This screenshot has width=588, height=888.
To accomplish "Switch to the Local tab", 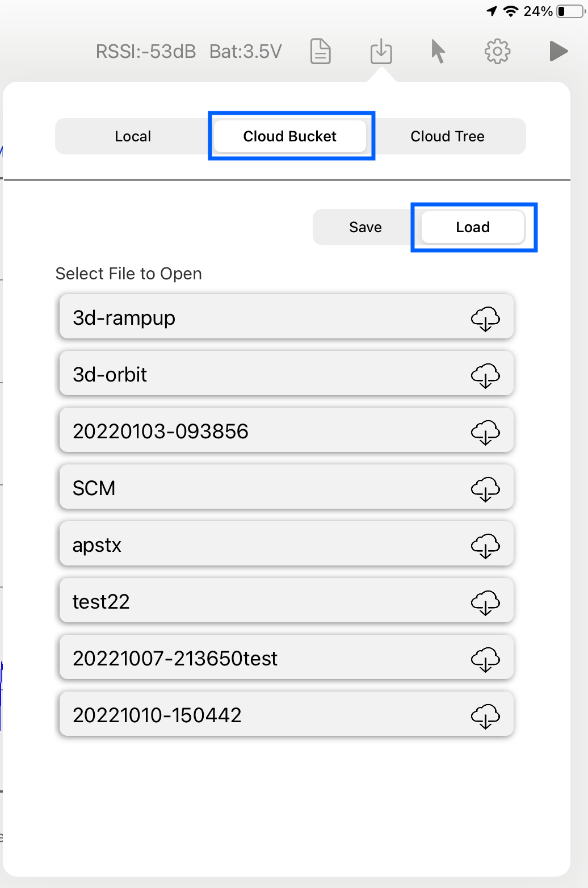I will click(133, 136).
